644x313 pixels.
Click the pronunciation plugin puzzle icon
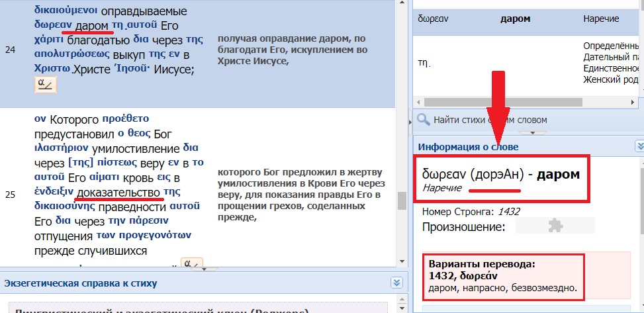click(555, 227)
